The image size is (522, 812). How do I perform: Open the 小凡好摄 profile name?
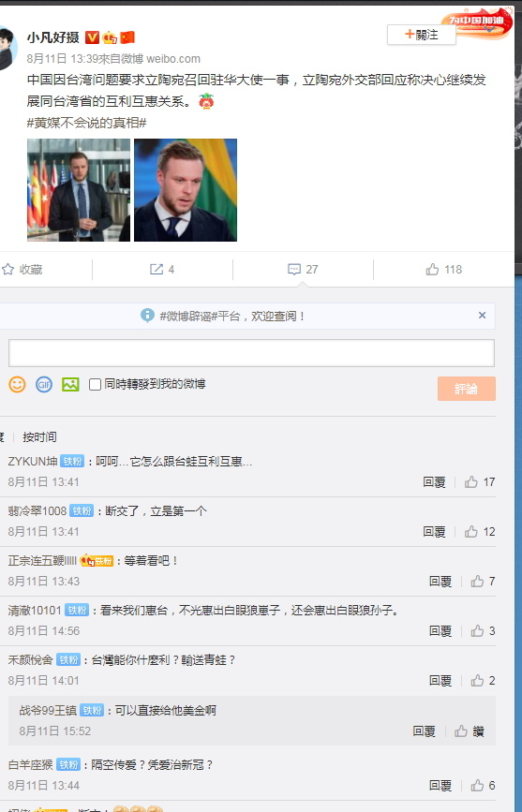(52, 37)
